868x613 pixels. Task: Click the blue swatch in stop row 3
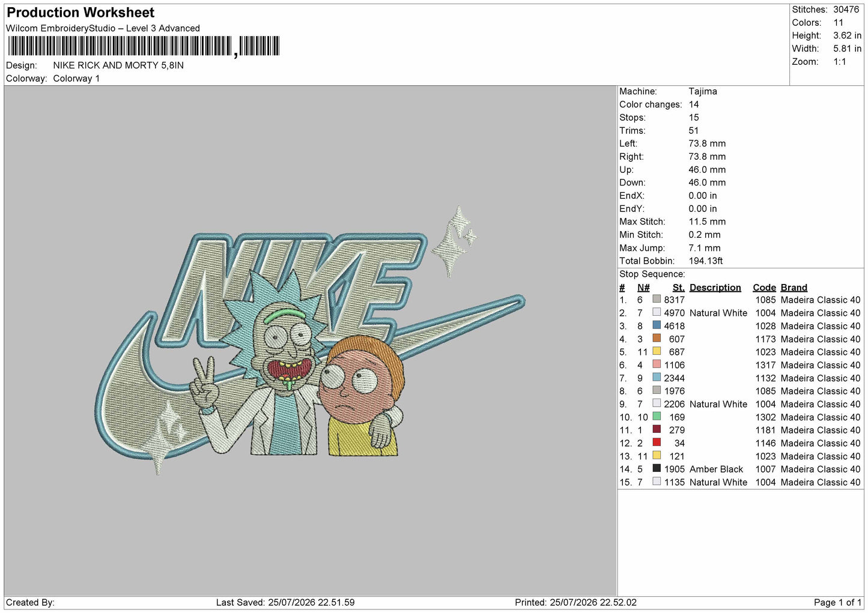click(657, 325)
